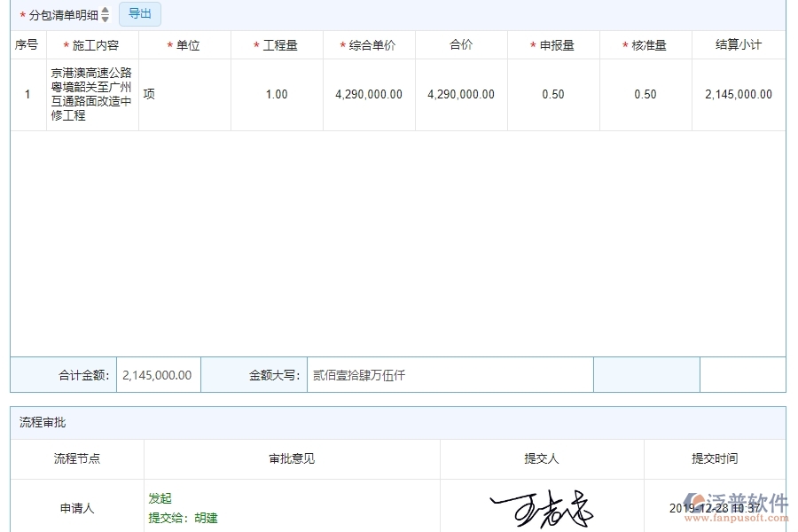Select the 单位 column header

click(x=184, y=44)
